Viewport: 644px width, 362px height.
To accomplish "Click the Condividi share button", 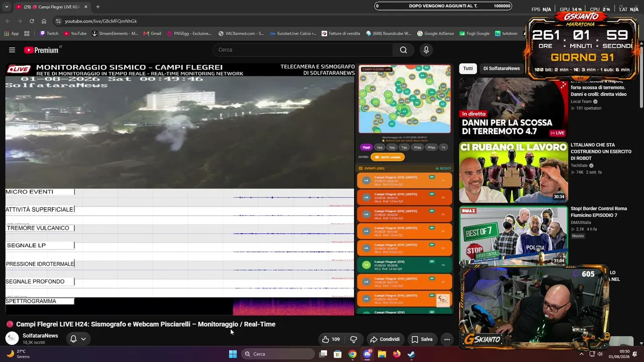I will coord(385,339).
